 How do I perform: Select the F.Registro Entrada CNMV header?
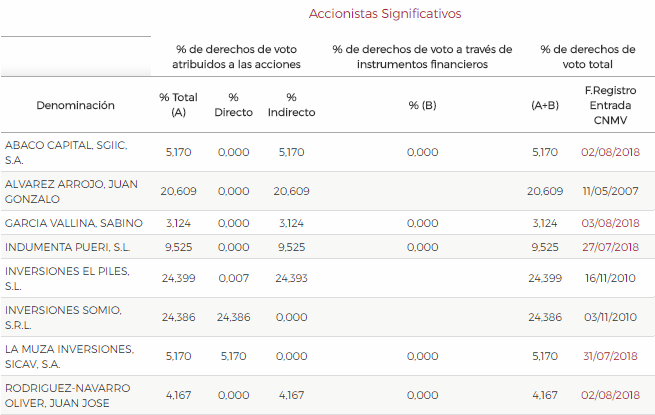click(610, 105)
